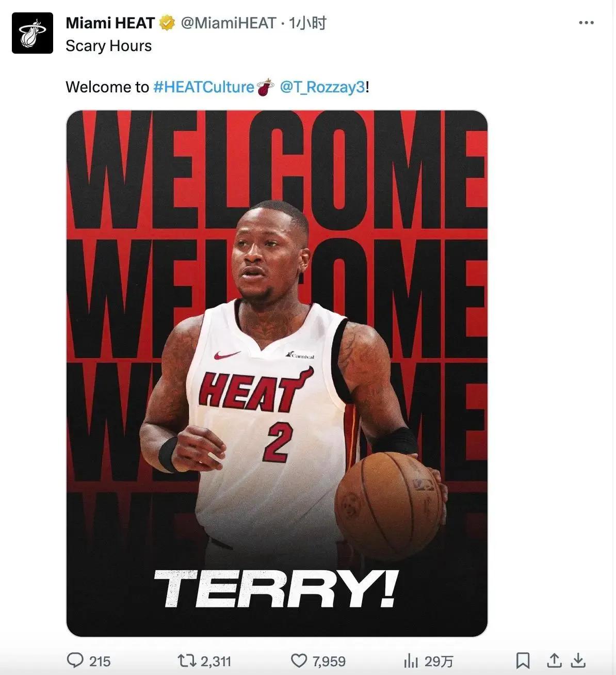Click the 2,311 reposts count
This screenshot has height=675, width=616.
pos(216,661)
